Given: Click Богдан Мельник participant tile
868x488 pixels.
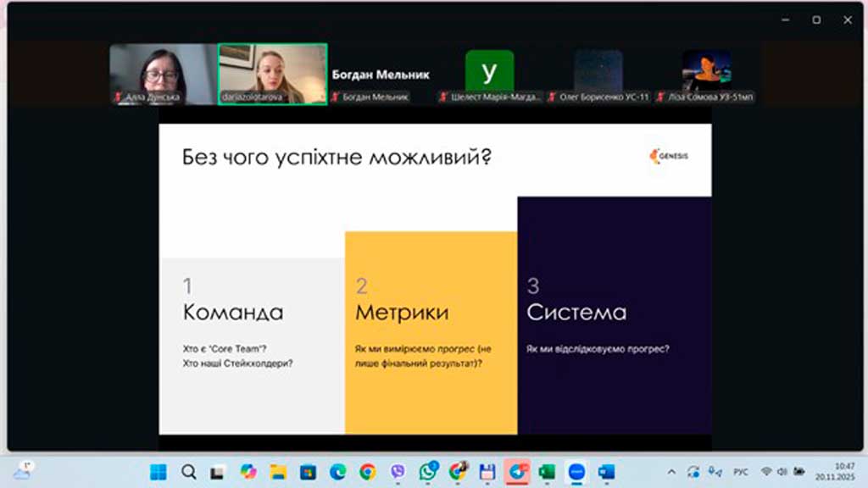Looking at the screenshot, I should [x=381, y=75].
